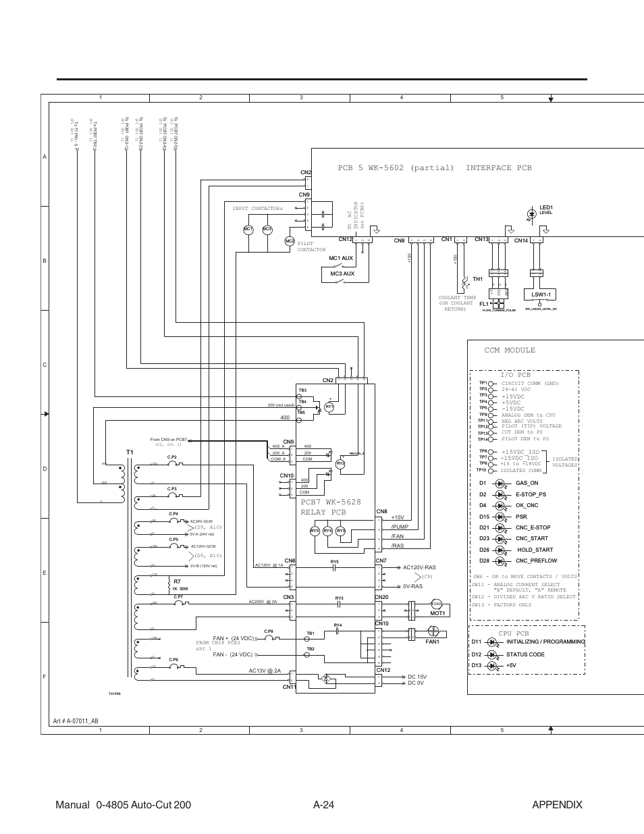The image size is (644, 834).
Task: Click the From CN9 on PCB7 reference
Action: pos(168,440)
